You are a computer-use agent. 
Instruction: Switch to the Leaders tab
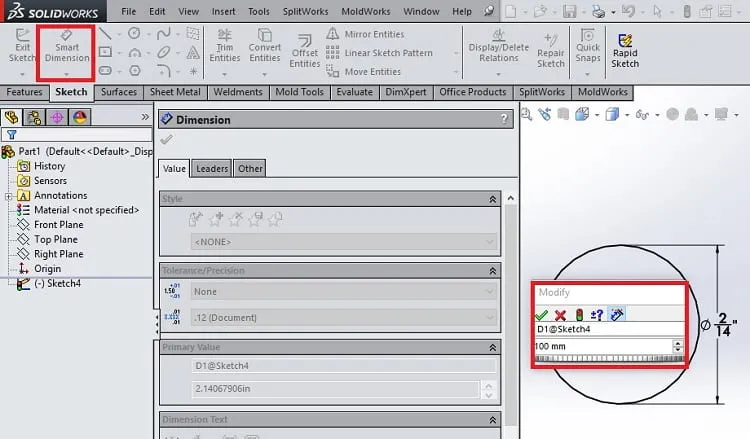click(211, 168)
